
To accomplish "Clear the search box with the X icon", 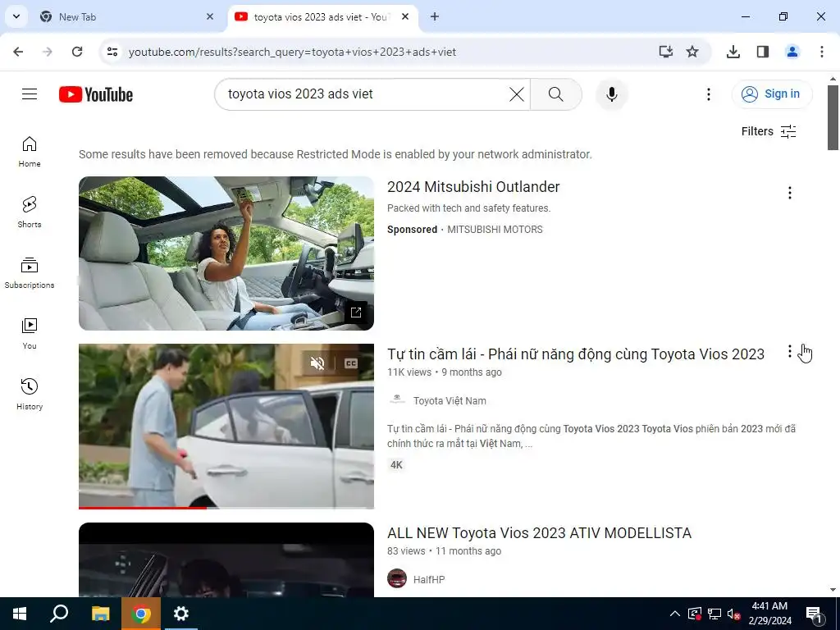I will pos(517,94).
